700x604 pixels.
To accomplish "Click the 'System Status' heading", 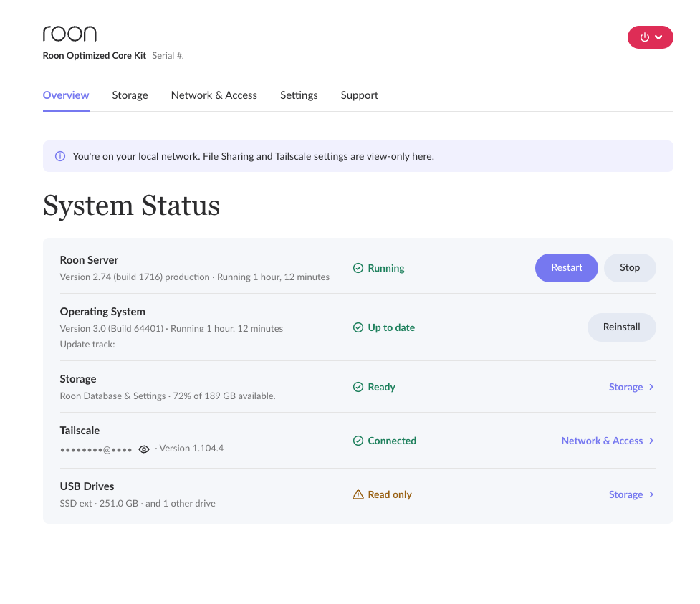I will (x=131, y=206).
